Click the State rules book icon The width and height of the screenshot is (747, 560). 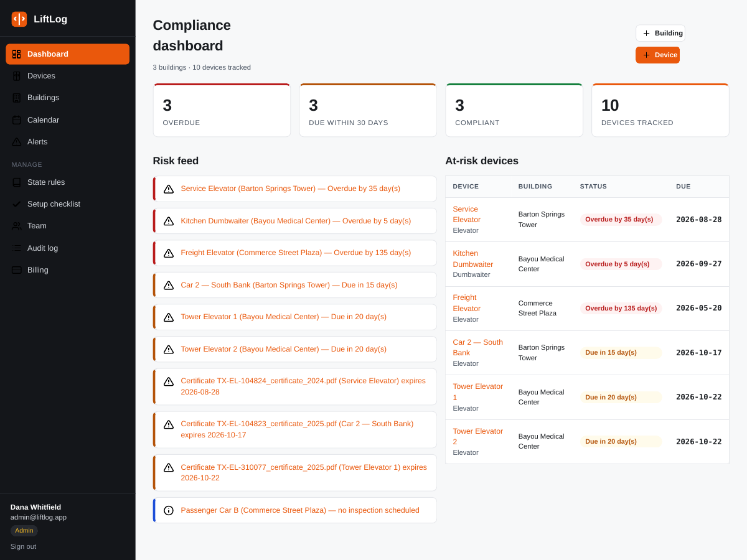(17, 182)
